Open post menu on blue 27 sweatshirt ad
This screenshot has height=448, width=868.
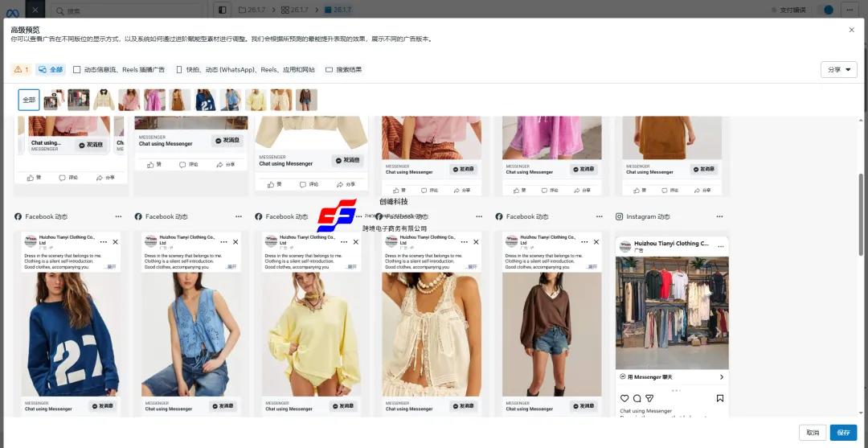coord(104,242)
